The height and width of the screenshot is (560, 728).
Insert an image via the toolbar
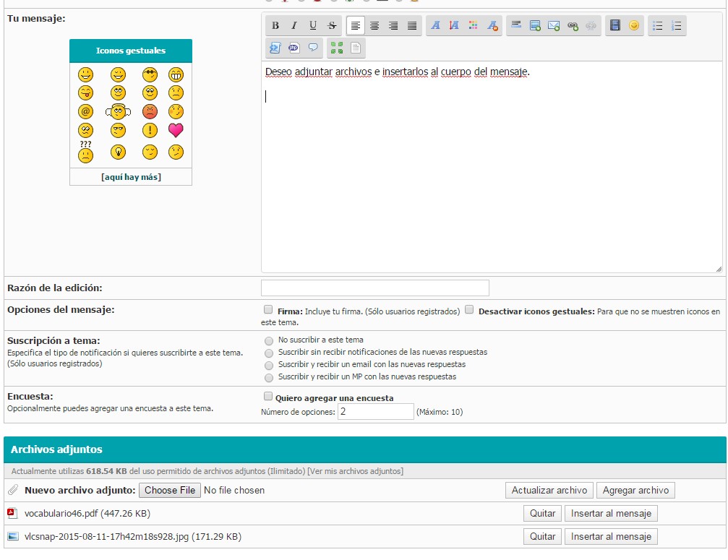[535, 26]
